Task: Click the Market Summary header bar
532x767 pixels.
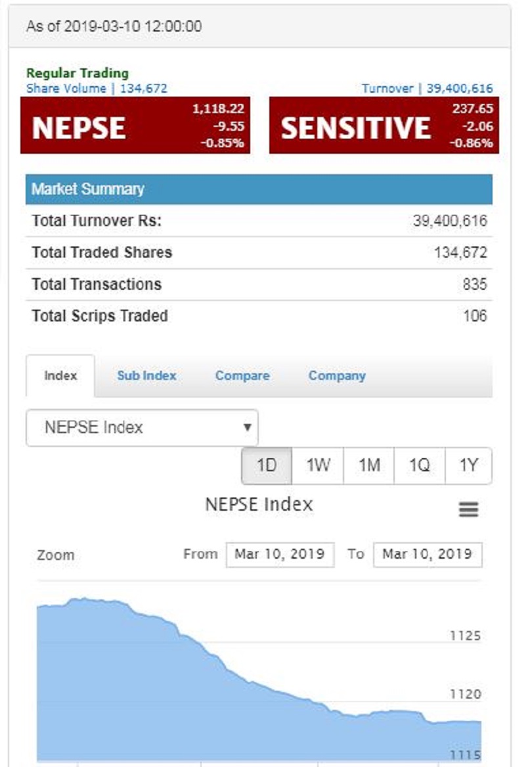Action: [x=259, y=189]
